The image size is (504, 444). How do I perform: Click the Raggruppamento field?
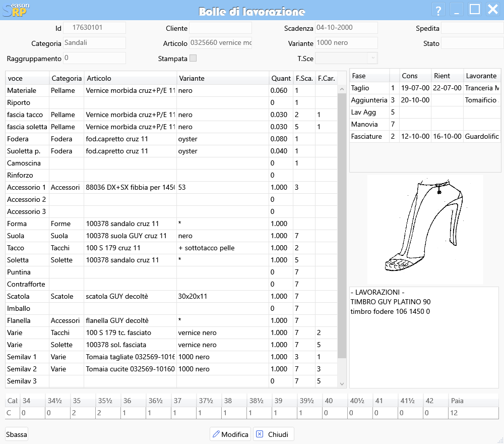94,58
